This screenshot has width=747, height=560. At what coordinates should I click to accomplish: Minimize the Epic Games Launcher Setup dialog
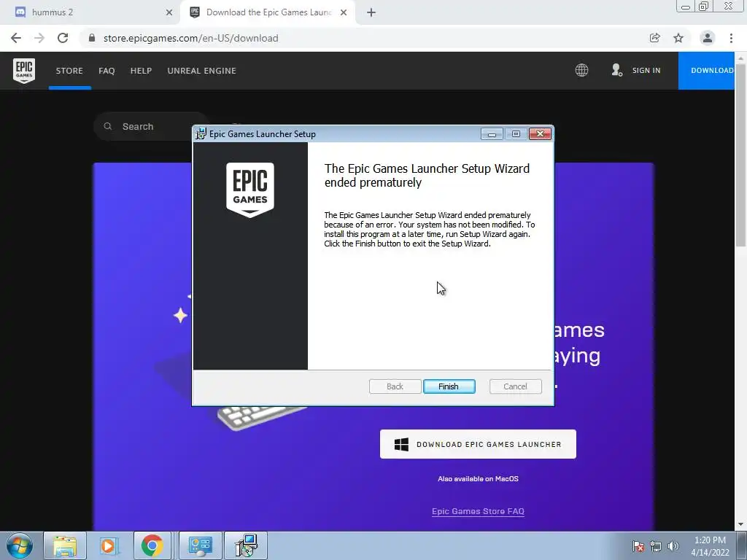pos(492,134)
